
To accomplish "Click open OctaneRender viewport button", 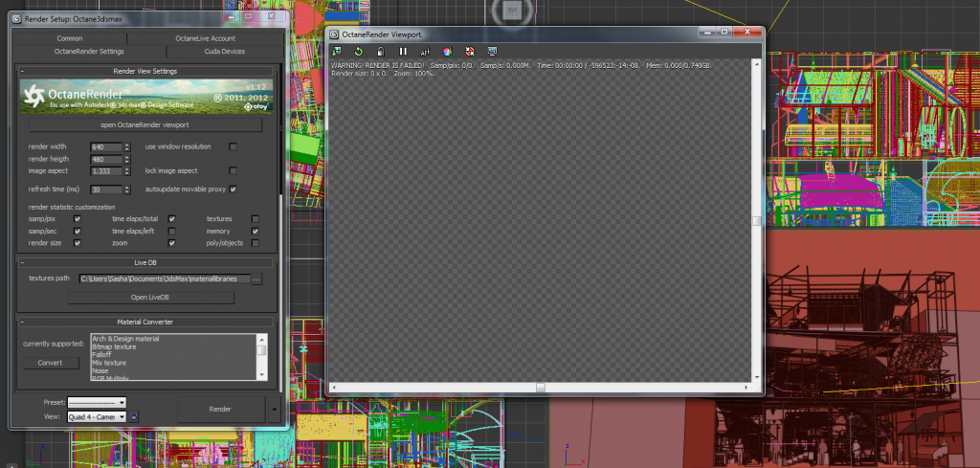I will (145, 125).
